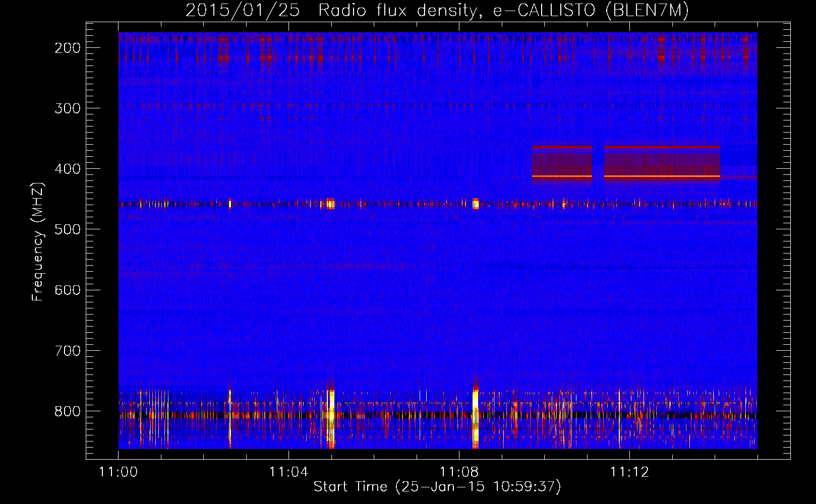The image size is (816, 504).
Task: Select the 800 frequency axis label
Action: pyautogui.click(x=68, y=411)
